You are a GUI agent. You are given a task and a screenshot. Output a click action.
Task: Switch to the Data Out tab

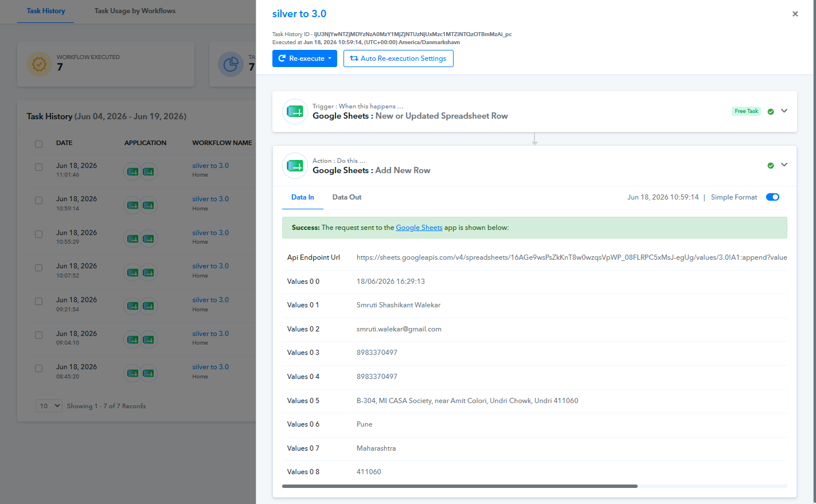[x=347, y=197]
